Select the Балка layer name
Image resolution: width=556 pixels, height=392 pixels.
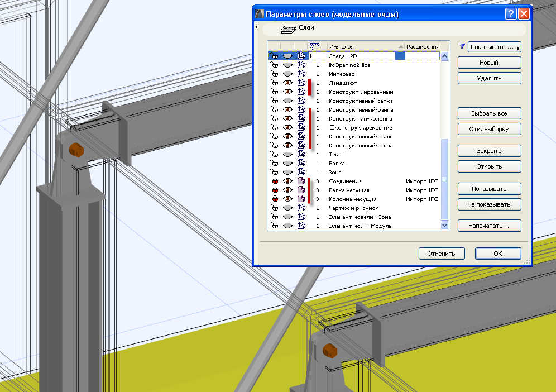pos(337,163)
